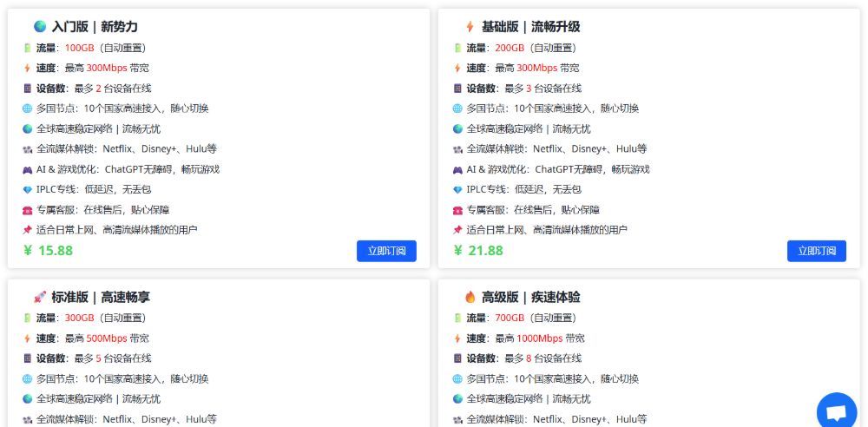This screenshot has height=427, width=868.
Task: Click the 1000Mbps speed value
Action: coord(540,338)
